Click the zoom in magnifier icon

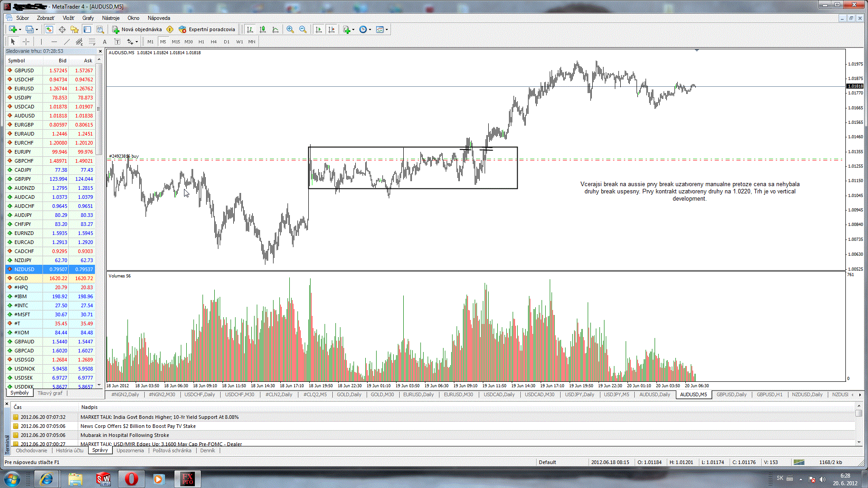tap(290, 29)
